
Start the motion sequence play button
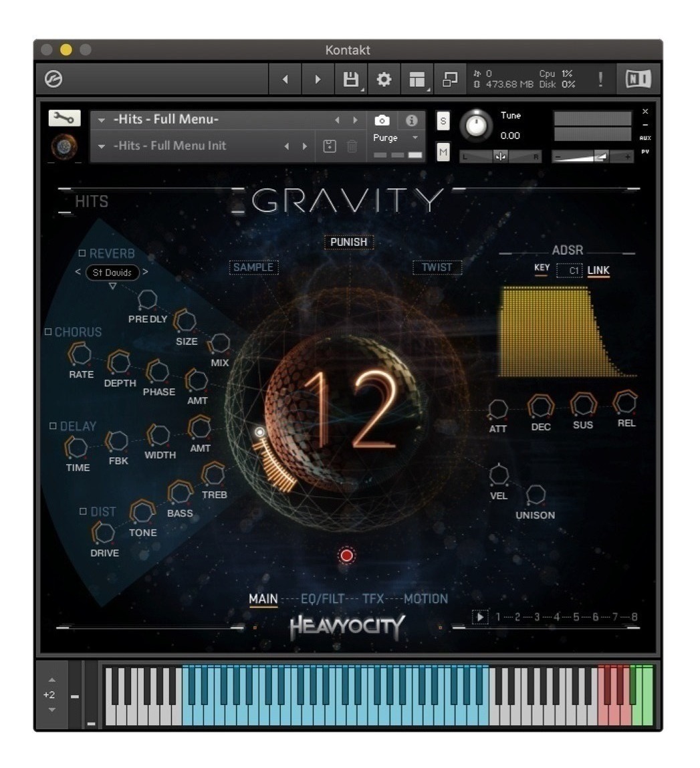pyautogui.click(x=480, y=617)
